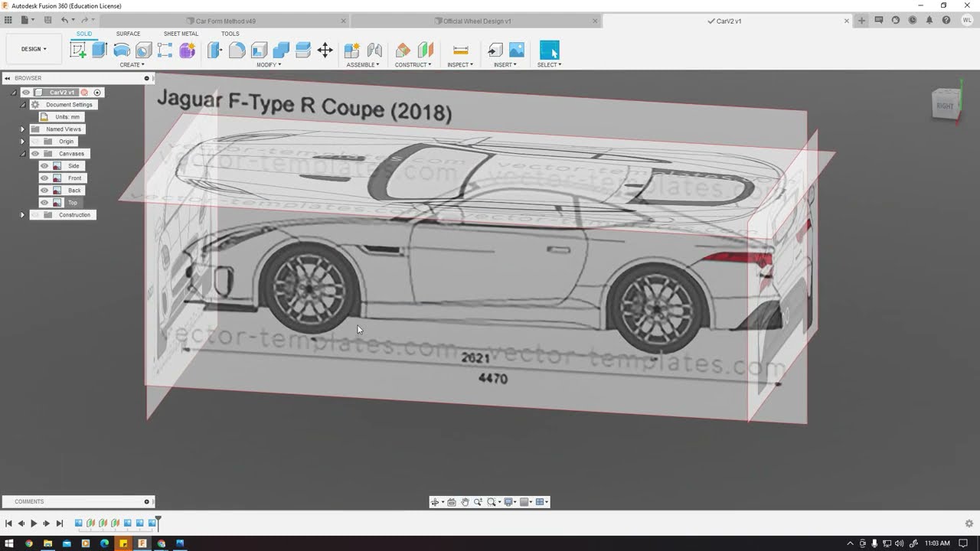The image size is (980, 551).
Task: Select the Shell tool icon
Action: coord(259,51)
